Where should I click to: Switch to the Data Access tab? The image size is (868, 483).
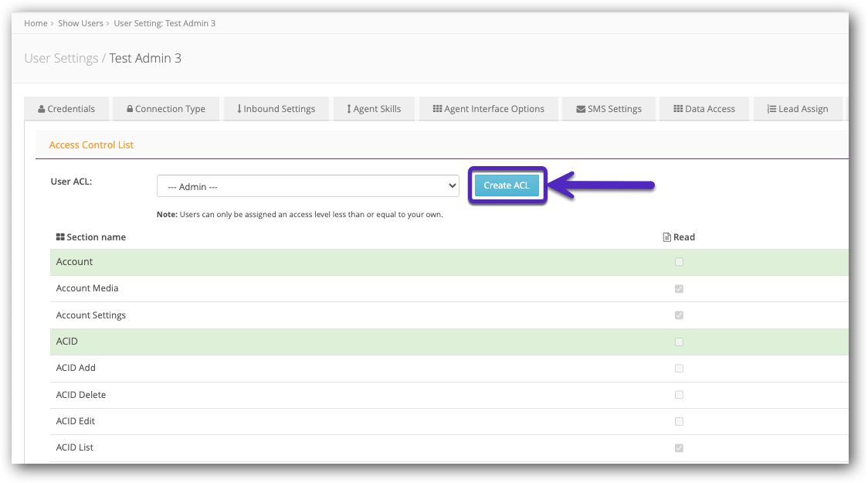pyautogui.click(x=704, y=108)
